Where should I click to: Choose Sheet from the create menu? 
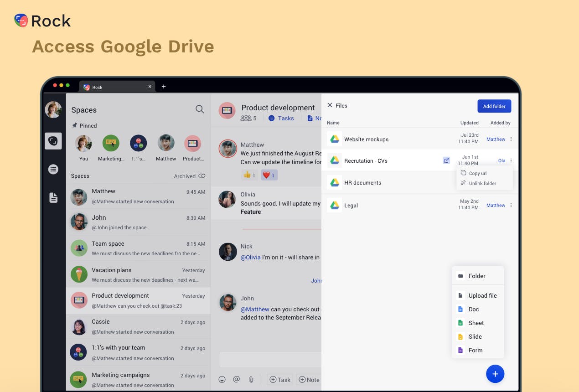tap(476, 323)
